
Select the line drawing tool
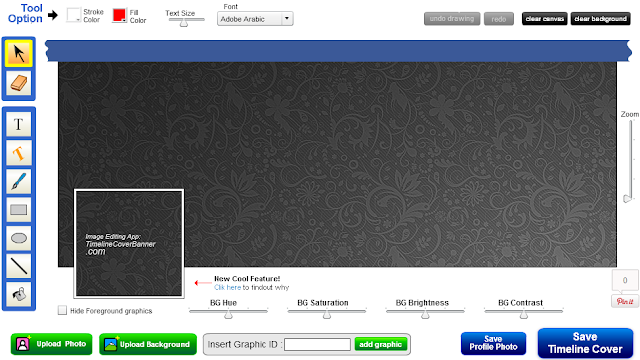point(18,266)
